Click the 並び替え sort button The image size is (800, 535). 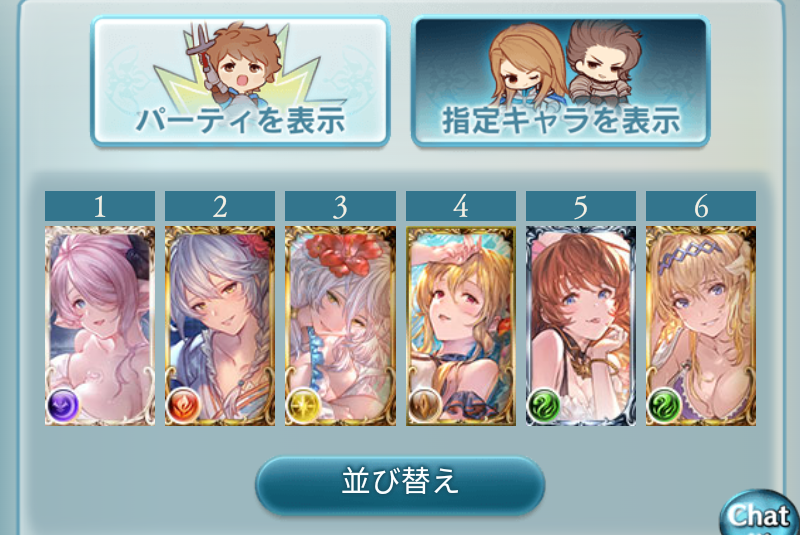[400, 484]
